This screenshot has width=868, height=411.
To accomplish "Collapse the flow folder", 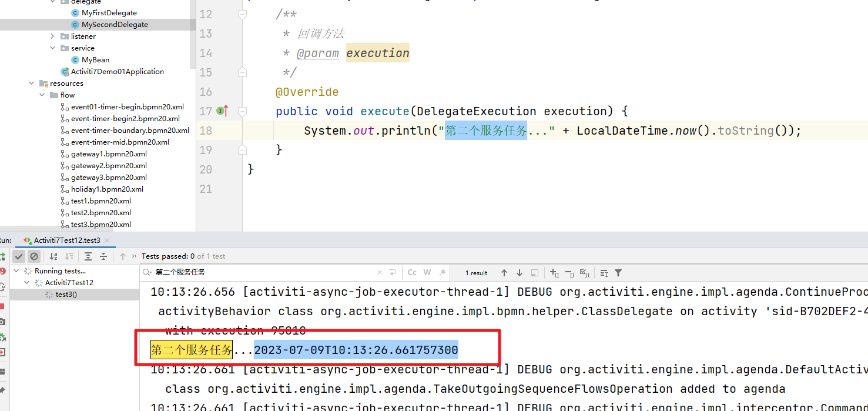I will tap(42, 95).
